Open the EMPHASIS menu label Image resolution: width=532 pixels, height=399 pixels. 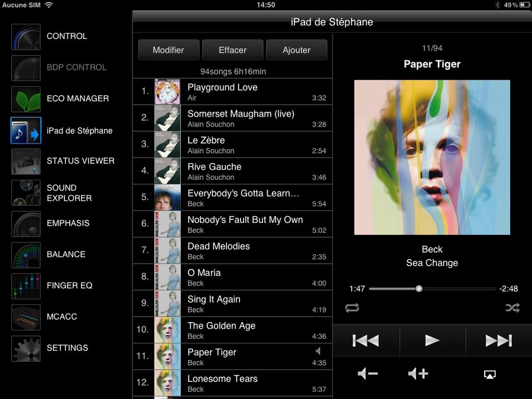pos(68,223)
